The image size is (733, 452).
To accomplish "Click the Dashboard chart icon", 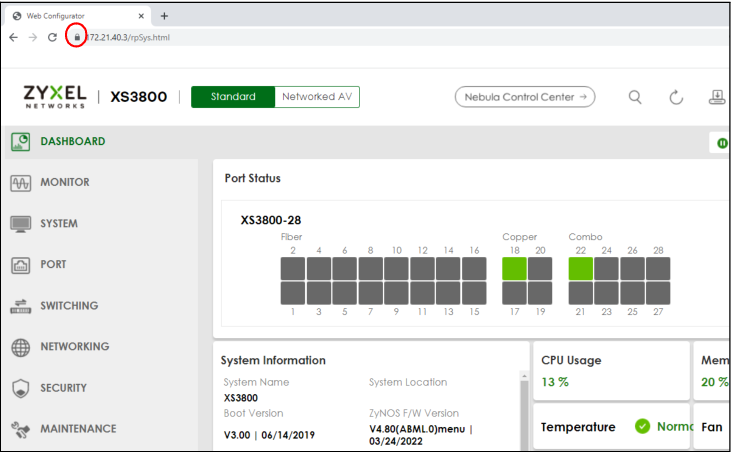I will click(x=21, y=142).
